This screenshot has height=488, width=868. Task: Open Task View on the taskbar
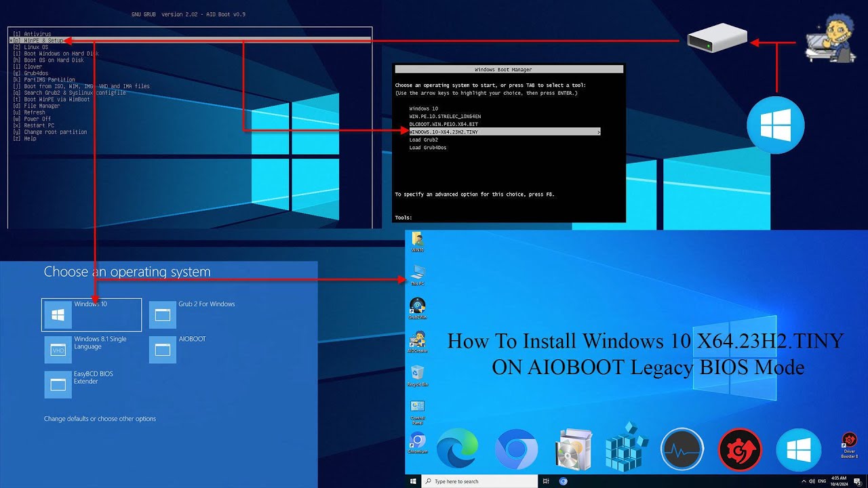tap(546, 481)
